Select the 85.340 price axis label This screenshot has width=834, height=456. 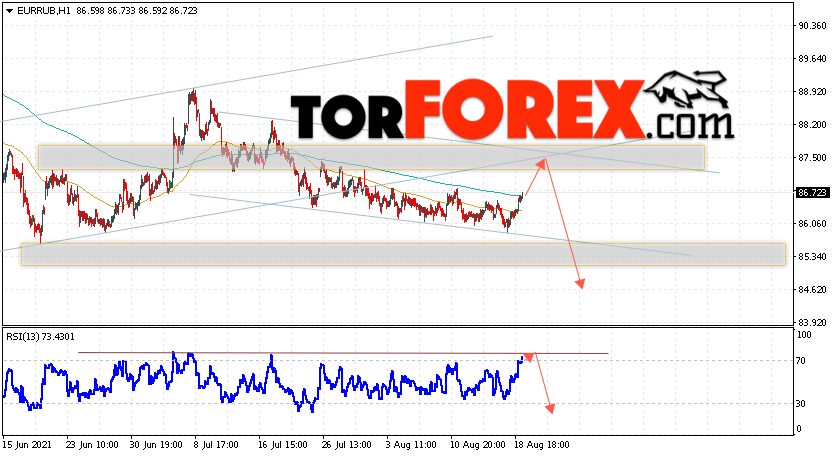[812, 256]
